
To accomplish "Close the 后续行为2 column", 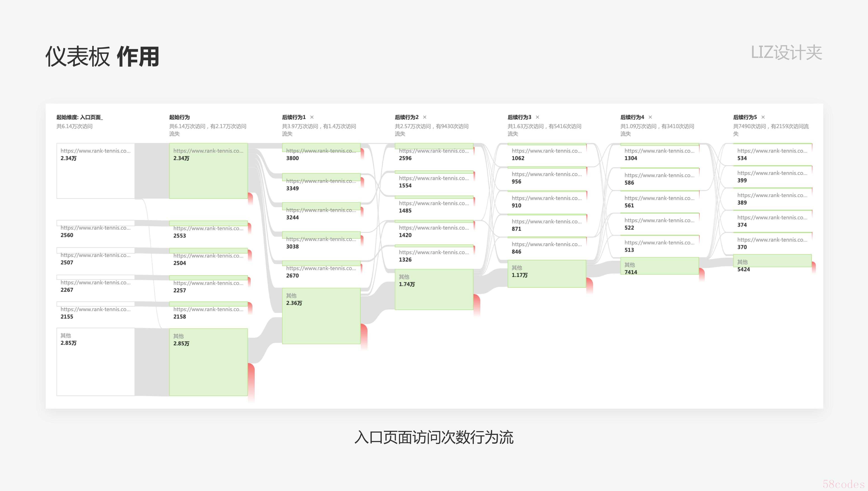I will 425,117.
